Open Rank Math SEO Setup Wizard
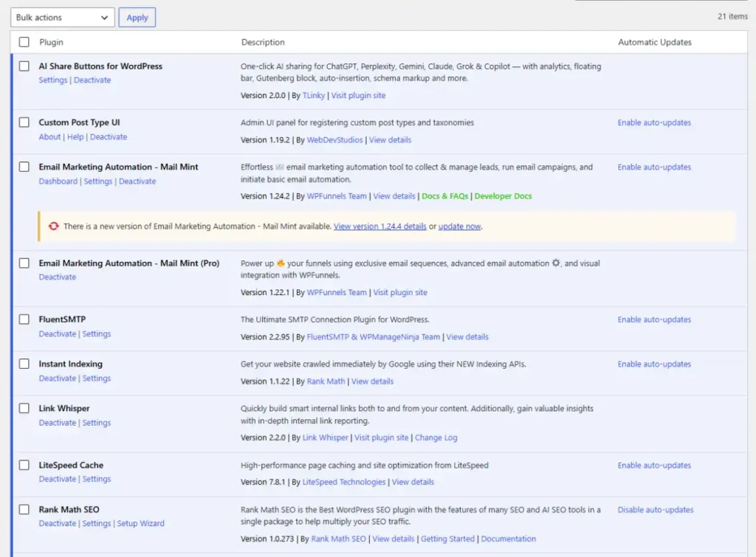This screenshot has height=557, width=756. 141,523
